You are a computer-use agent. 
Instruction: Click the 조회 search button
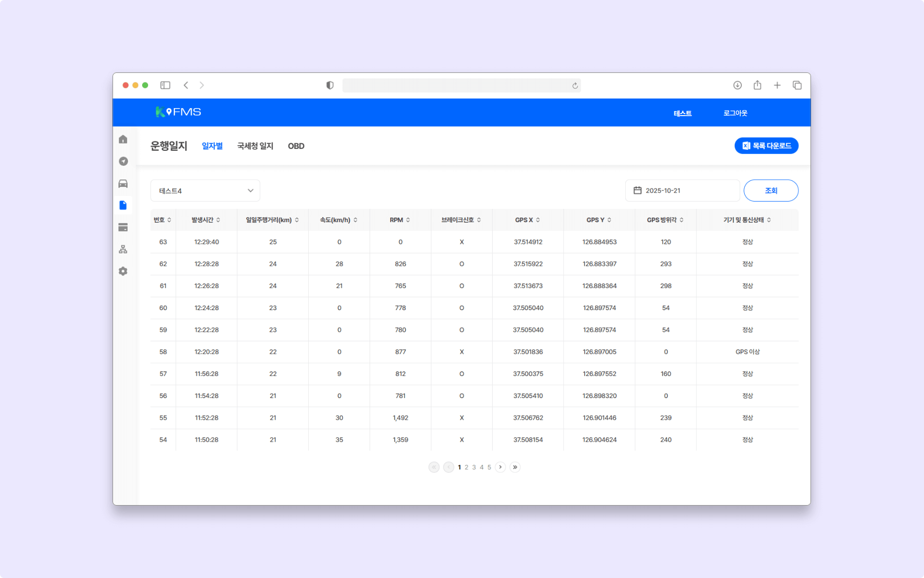771,190
